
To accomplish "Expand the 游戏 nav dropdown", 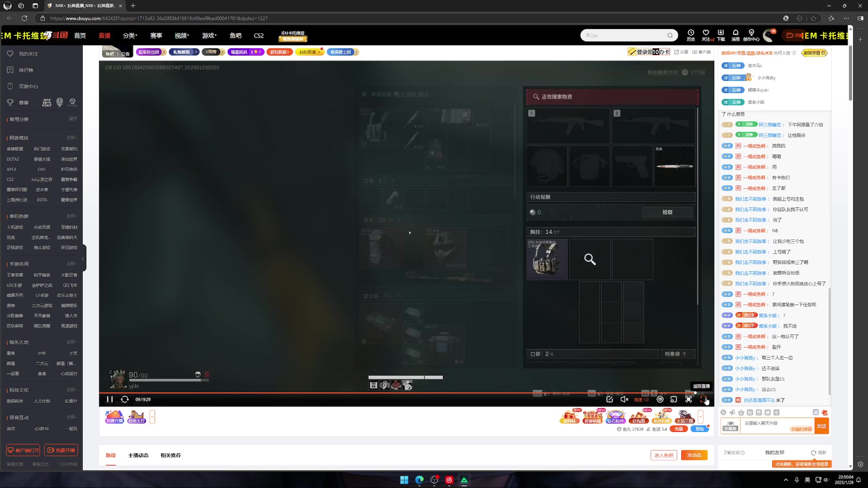I will click(209, 35).
